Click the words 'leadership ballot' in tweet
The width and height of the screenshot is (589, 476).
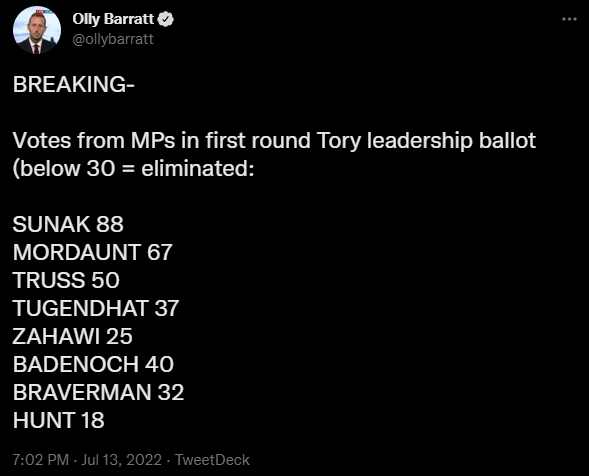pos(451,141)
